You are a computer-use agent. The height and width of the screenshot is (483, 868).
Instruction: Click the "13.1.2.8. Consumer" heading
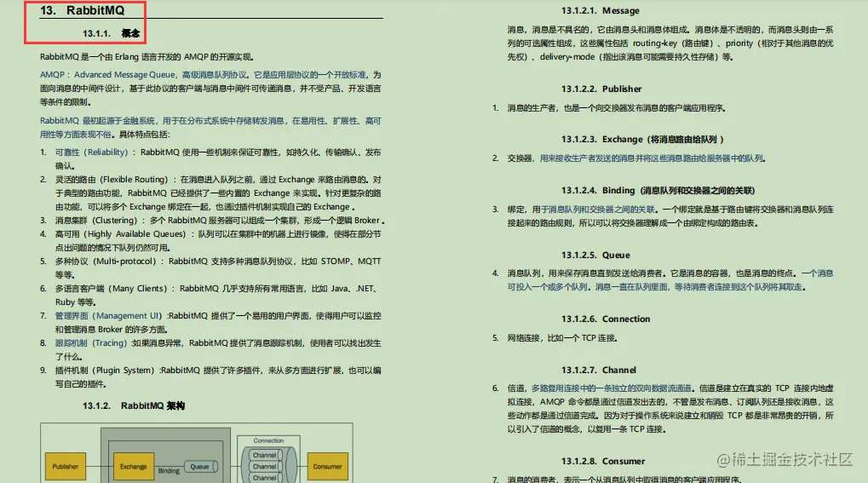pos(603,461)
